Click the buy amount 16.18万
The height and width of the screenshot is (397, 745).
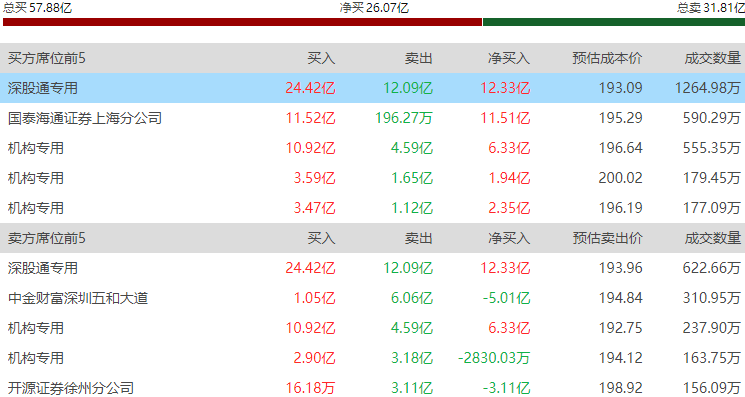tap(310, 388)
